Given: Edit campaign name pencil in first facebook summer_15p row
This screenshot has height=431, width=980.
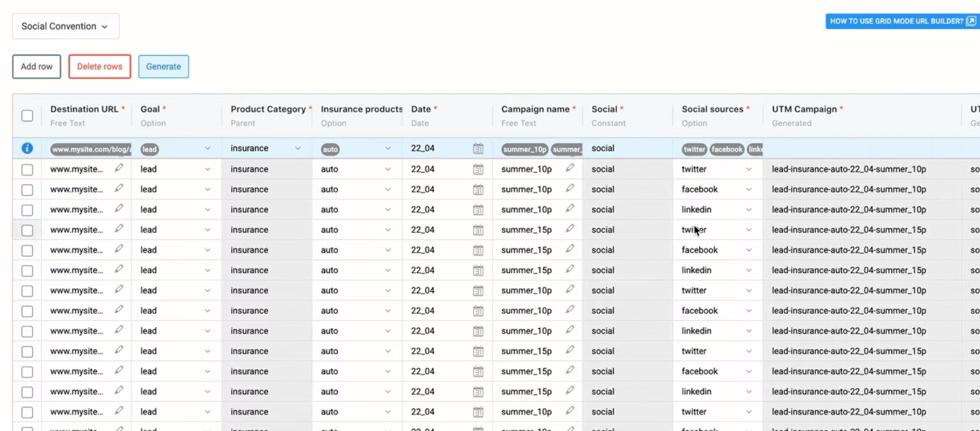Looking at the screenshot, I should pos(570,249).
